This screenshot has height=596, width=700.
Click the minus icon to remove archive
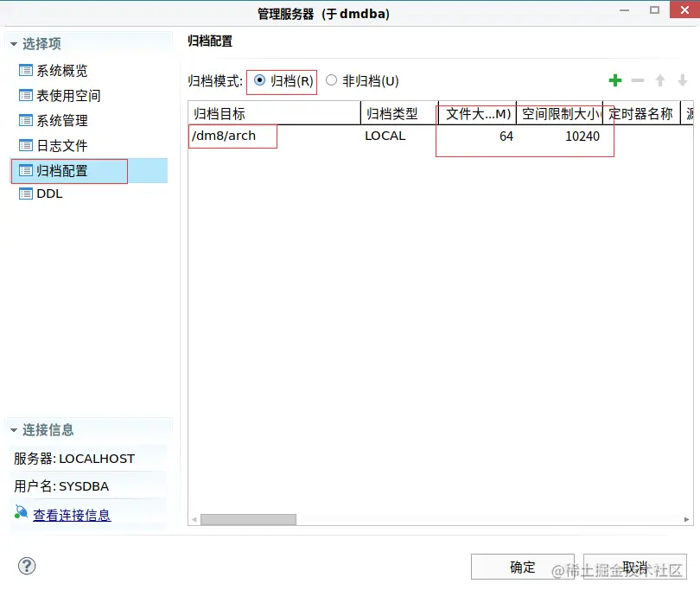[x=637, y=80]
